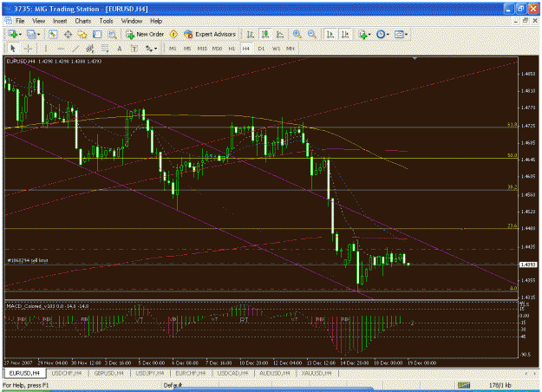Select the Fibonacci Retracement tool
Viewport: 542px width, 392px height.
(x=105, y=49)
